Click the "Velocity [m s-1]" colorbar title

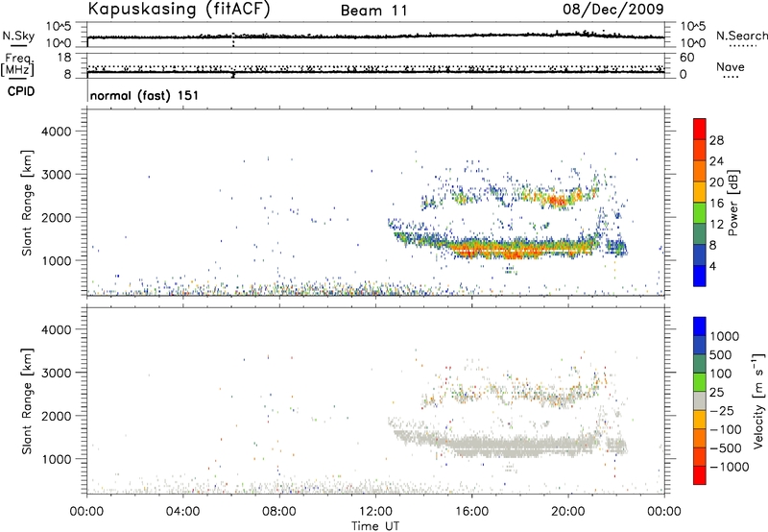coord(758,400)
